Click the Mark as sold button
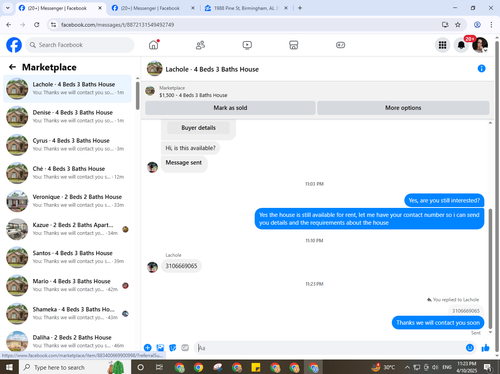 point(230,108)
